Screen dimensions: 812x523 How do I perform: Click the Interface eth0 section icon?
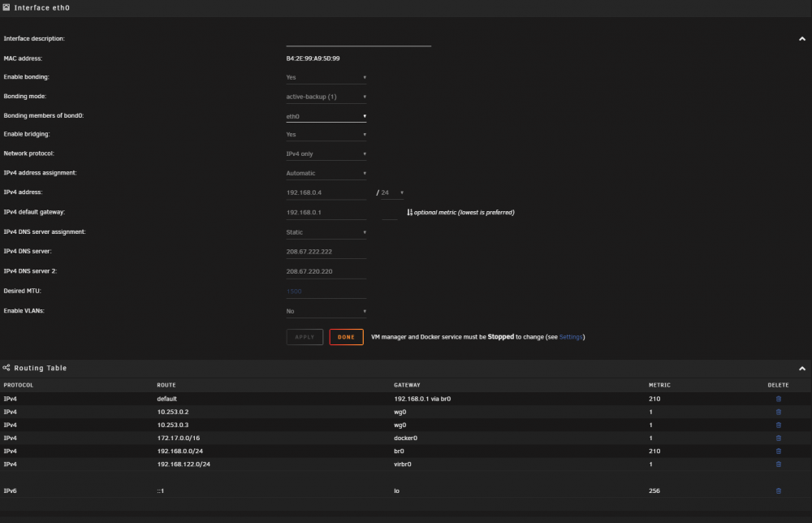pos(6,7)
